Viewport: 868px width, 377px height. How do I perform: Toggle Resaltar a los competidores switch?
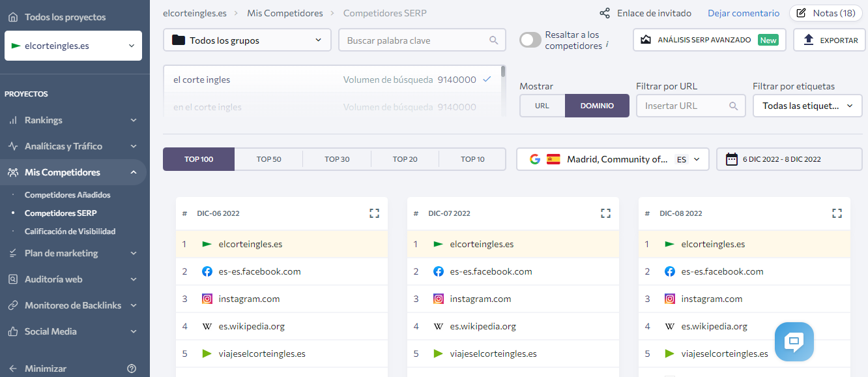(x=530, y=40)
